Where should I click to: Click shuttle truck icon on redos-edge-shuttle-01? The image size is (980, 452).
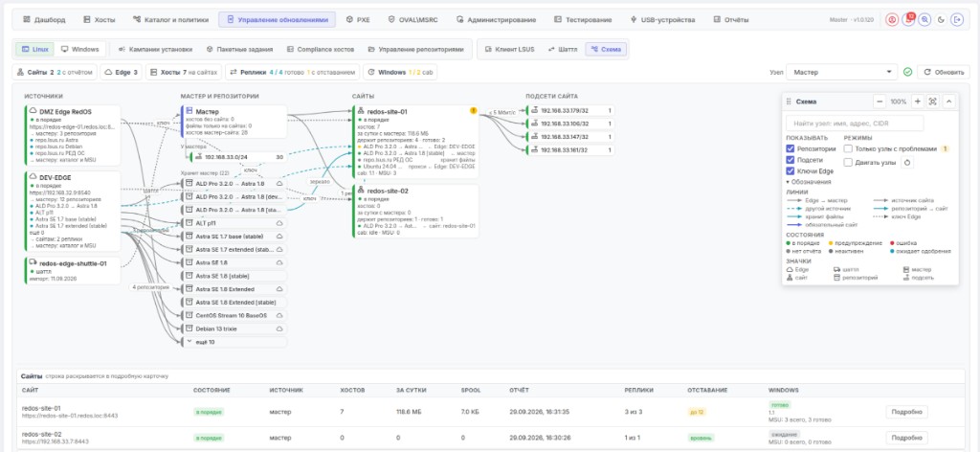click(x=33, y=263)
